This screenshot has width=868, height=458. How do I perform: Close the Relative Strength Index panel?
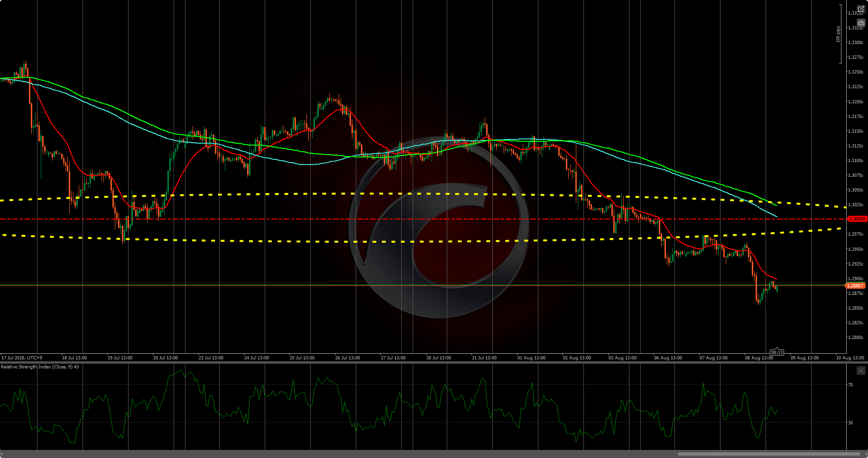click(861, 370)
